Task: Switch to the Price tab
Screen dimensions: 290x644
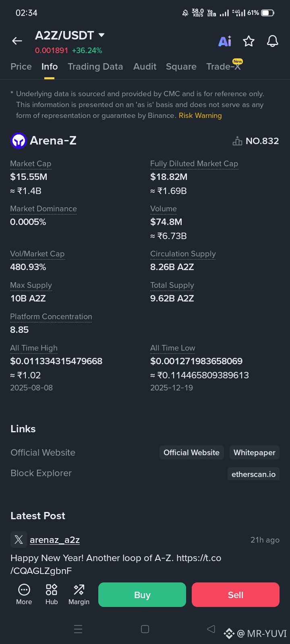Action: coord(21,67)
